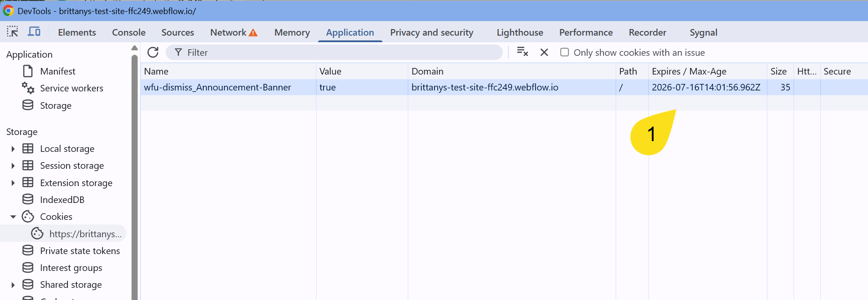Click the Shared storage database icon
Image resolution: width=868 pixels, height=300 pixels.
[x=28, y=284]
